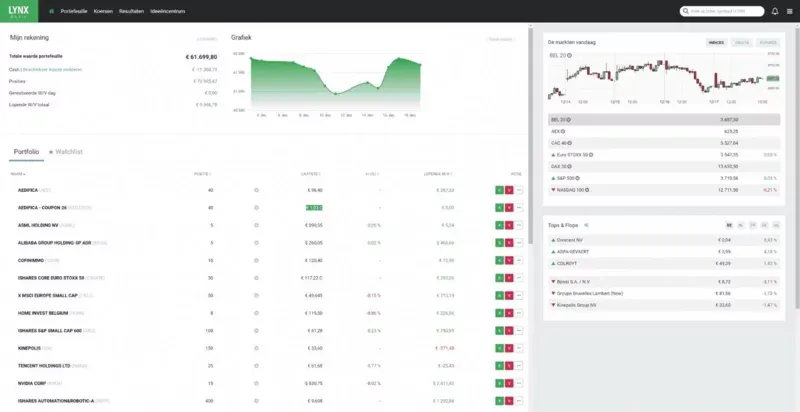
Task: Open the notifications bell
Action: (x=774, y=11)
